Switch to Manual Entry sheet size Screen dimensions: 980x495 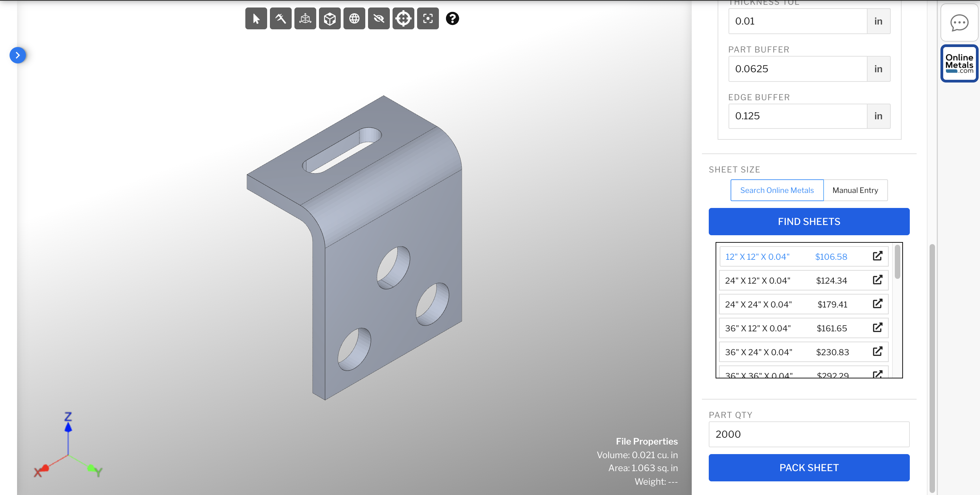tap(856, 190)
